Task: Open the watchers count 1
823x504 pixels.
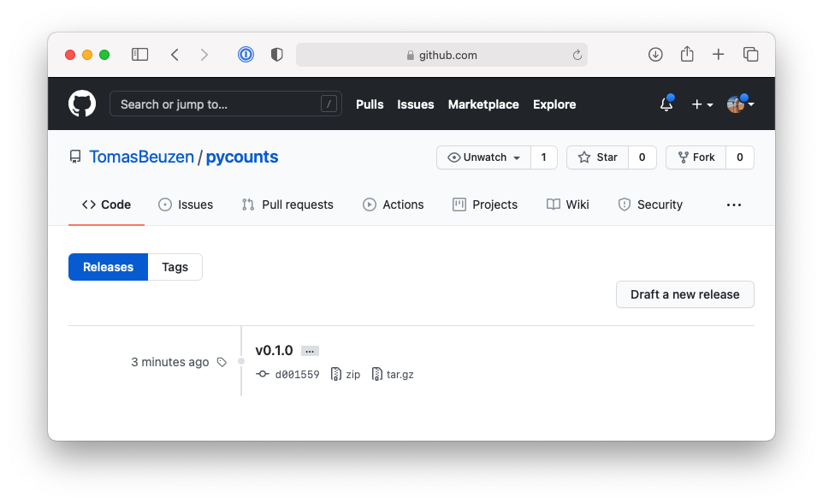Action: coord(544,157)
